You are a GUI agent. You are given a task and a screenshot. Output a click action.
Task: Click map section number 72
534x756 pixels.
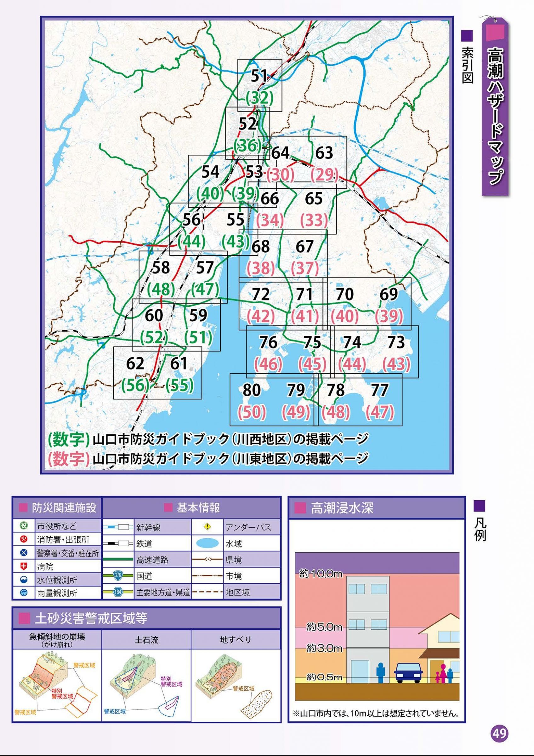(261, 294)
